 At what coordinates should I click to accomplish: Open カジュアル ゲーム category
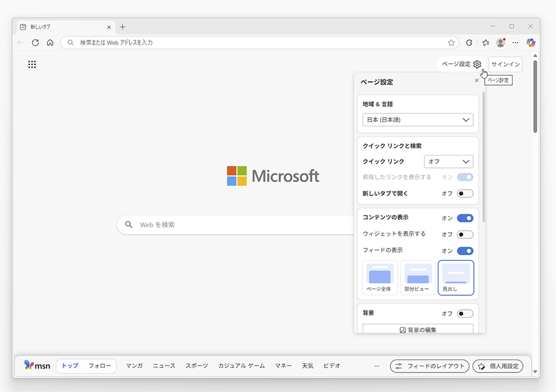point(242,366)
